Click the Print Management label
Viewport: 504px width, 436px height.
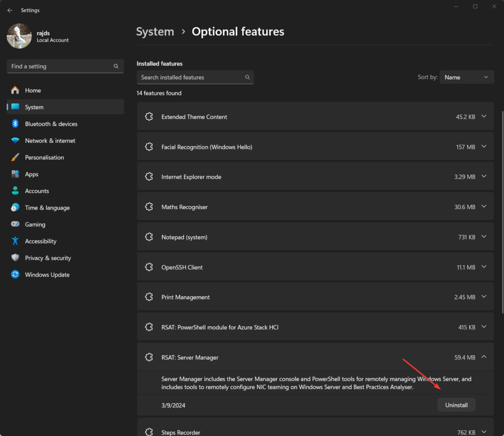coord(186,297)
